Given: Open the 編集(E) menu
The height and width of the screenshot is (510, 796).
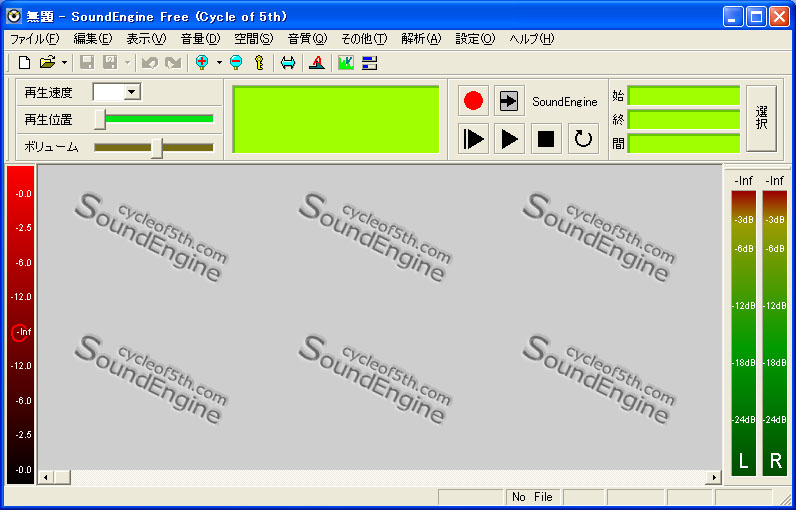Looking at the screenshot, I should pyautogui.click(x=93, y=39).
